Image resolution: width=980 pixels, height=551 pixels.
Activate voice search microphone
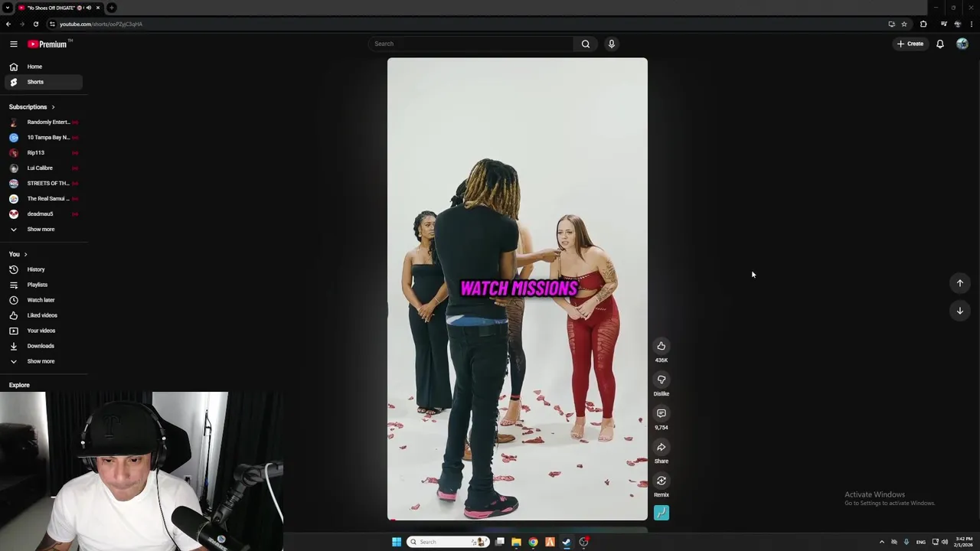tap(612, 44)
